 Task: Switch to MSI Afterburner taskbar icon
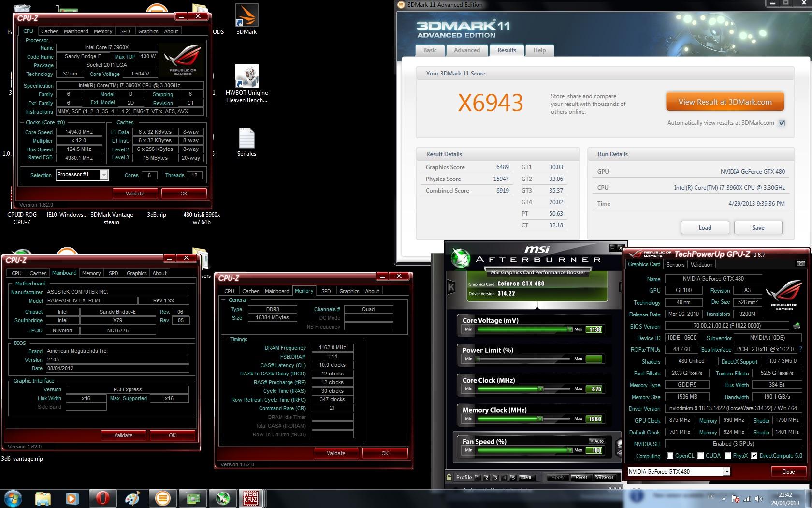[x=222, y=498]
